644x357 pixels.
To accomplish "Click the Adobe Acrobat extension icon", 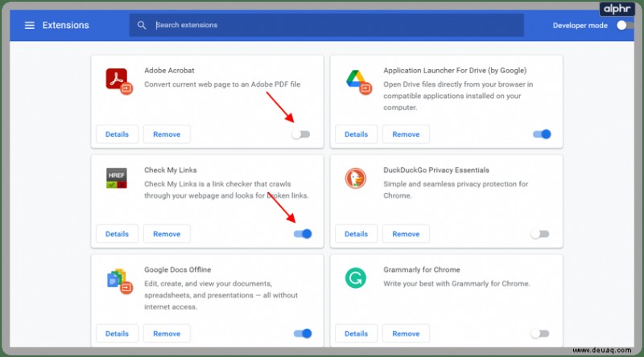I will point(118,81).
